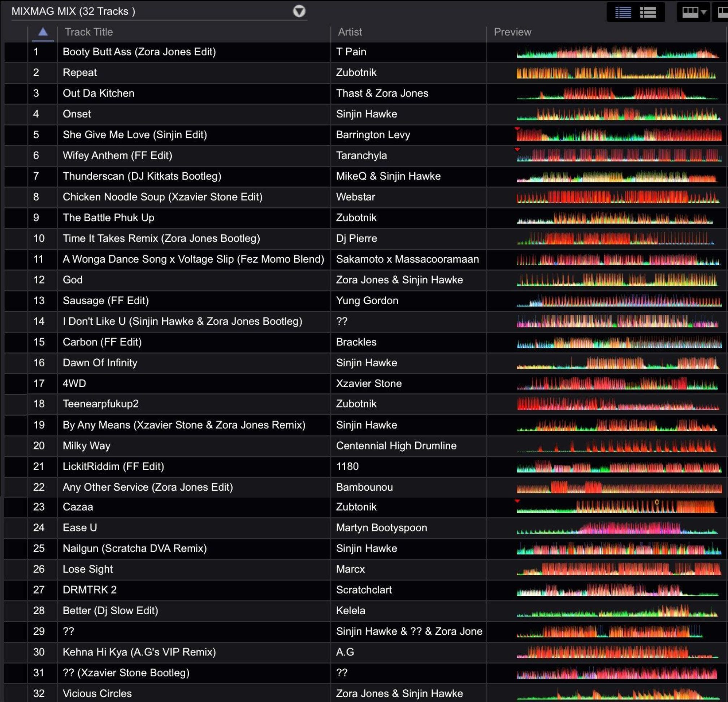
Task: Click the cue marker on Cazaa's waveform
Action: coord(657,502)
